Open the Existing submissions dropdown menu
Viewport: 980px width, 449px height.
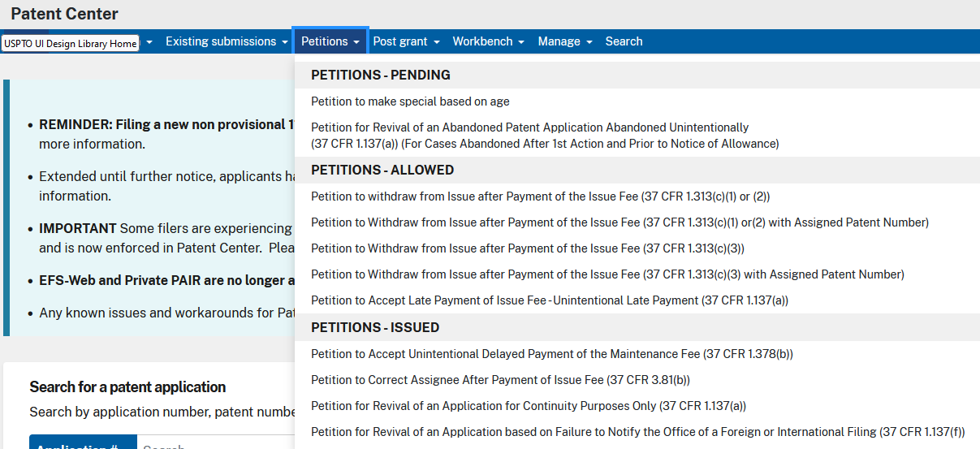pyautogui.click(x=227, y=41)
